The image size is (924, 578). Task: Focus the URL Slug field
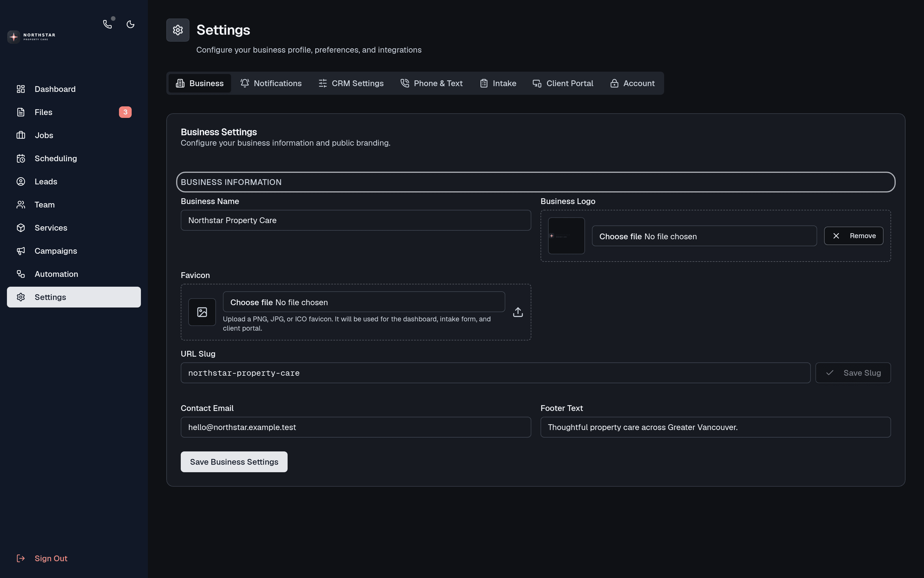pos(495,373)
